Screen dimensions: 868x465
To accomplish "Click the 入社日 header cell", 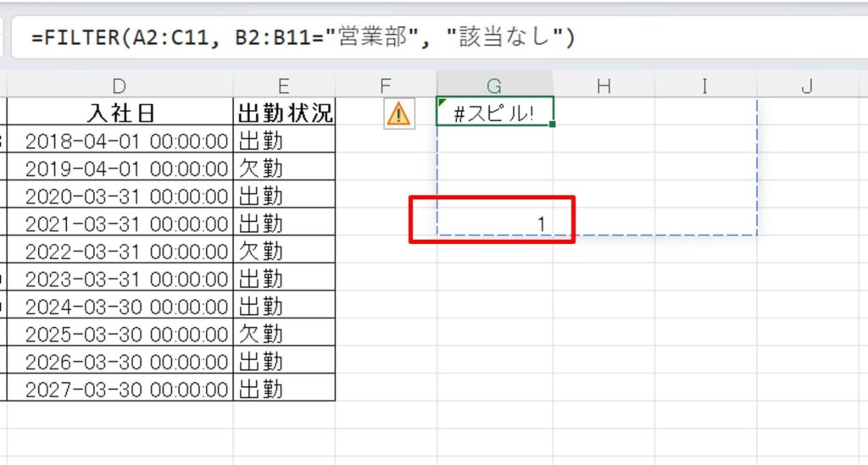I will [x=120, y=112].
